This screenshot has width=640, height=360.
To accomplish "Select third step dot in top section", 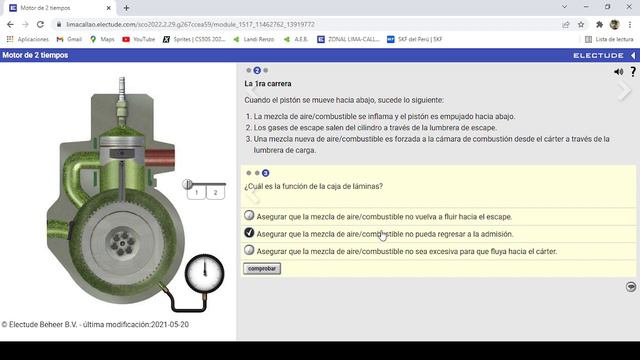I will pos(266,70).
